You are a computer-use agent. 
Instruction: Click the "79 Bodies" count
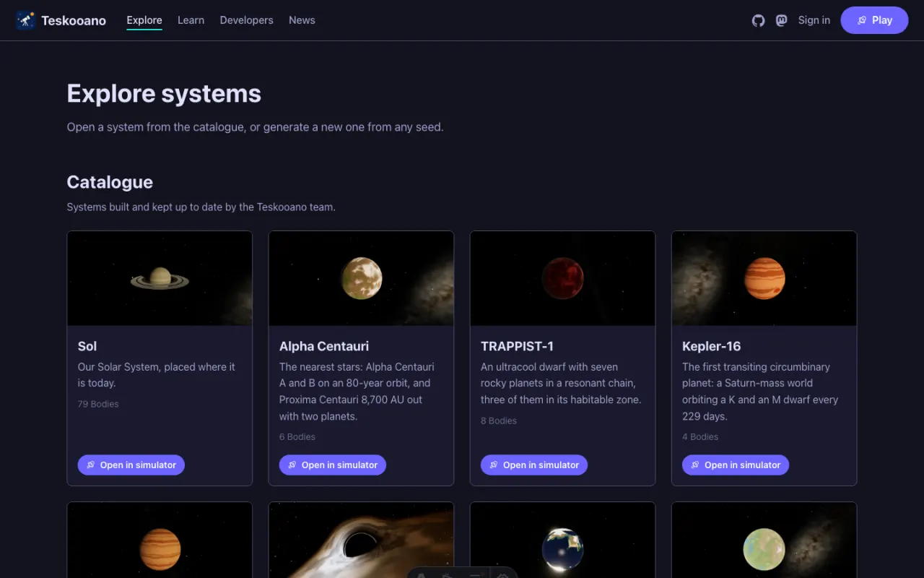tap(98, 404)
